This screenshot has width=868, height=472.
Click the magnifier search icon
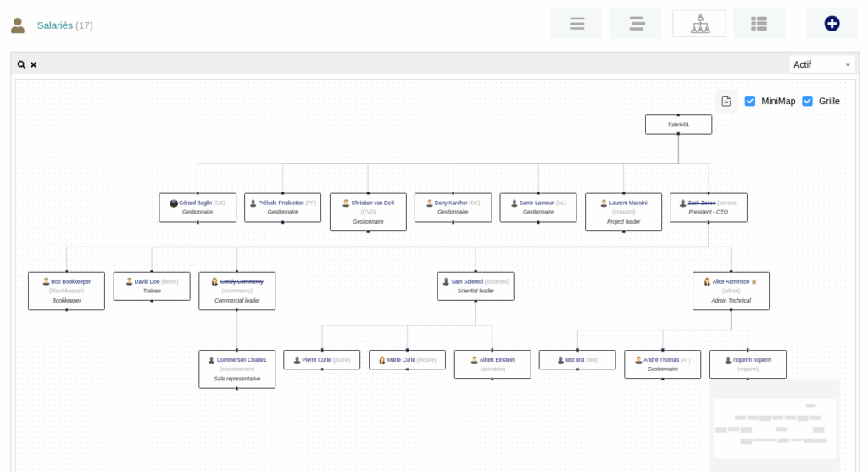22,64
